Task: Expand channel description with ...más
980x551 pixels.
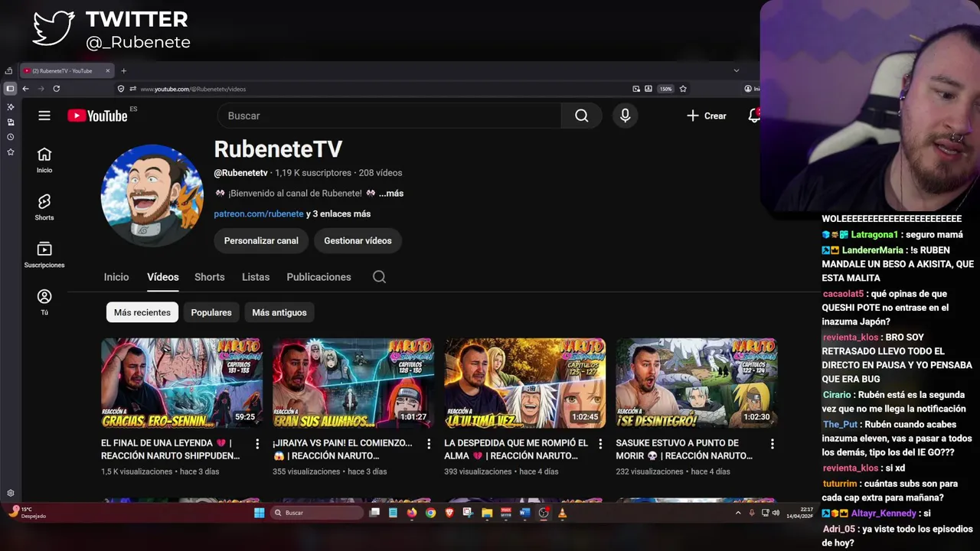Action: [x=391, y=194]
